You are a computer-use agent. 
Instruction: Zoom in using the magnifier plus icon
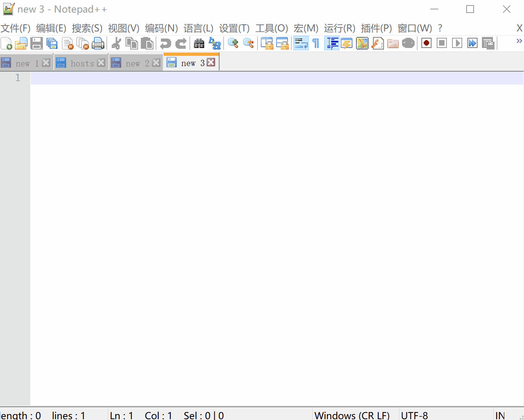(233, 43)
